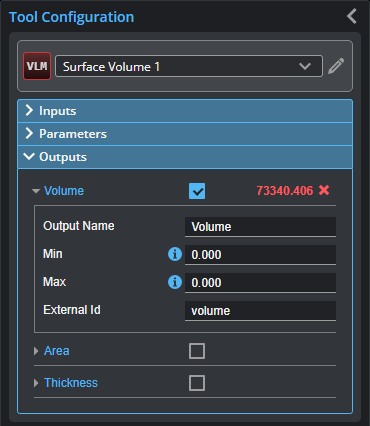Uncheck the Volume output checkbox
The width and height of the screenshot is (370, 426).
coord(197,191)
